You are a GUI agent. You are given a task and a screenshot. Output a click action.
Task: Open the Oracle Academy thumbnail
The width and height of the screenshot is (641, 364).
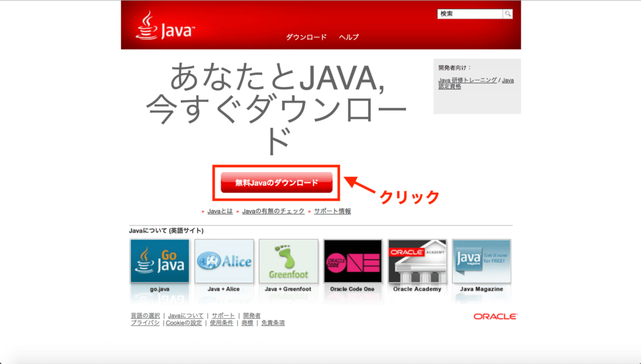pos(417,261)
